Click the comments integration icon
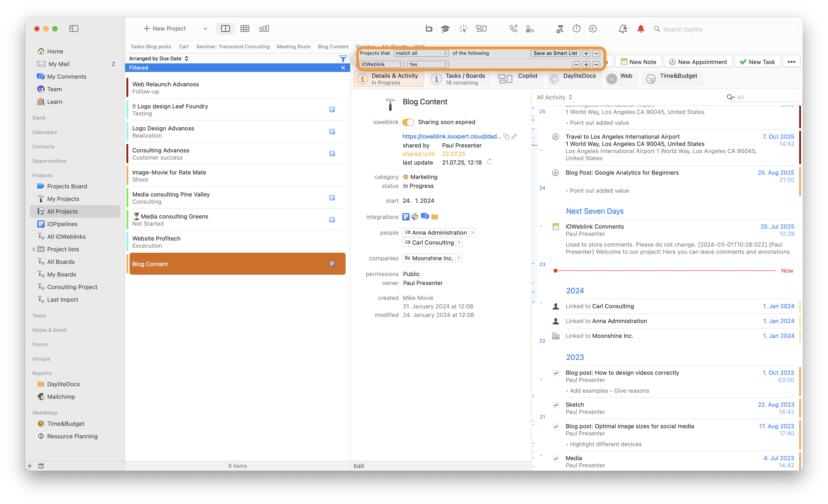 point(425,216)
